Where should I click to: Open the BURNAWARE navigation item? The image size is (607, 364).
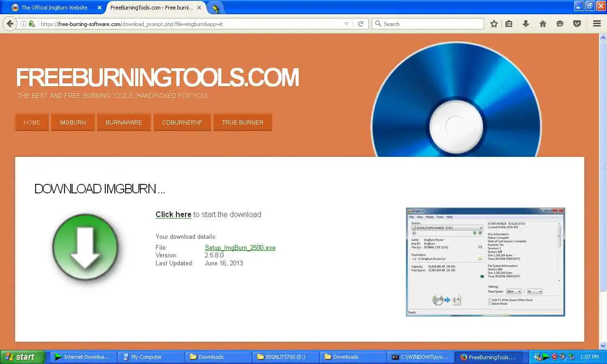124,122
